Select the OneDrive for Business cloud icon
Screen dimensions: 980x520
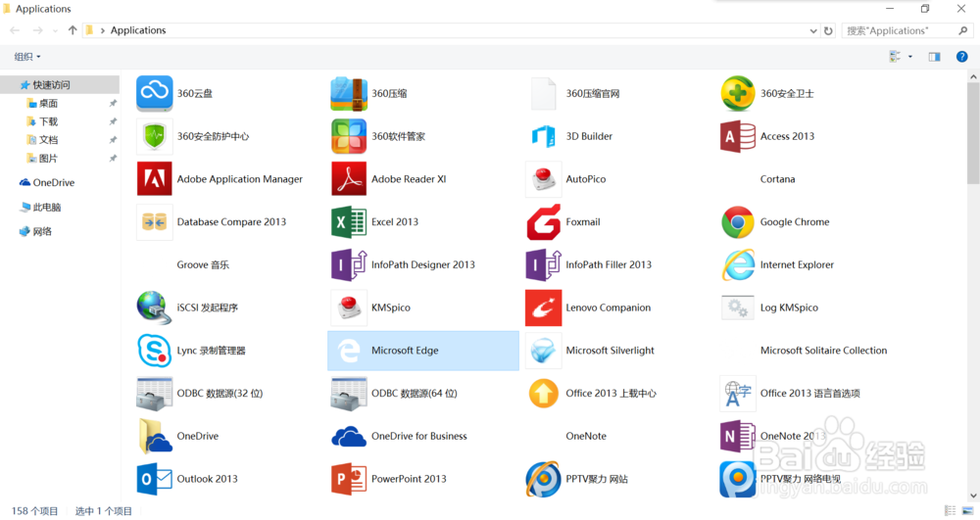[x=349, y=436]
